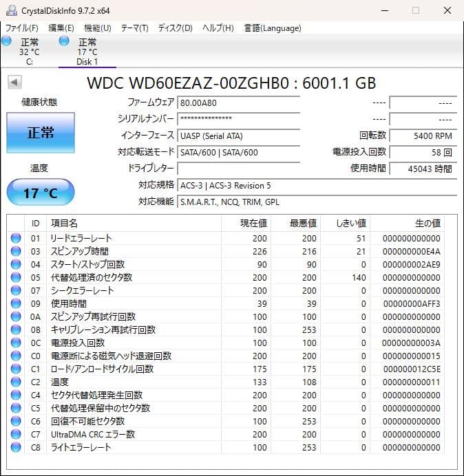464x476 pixels.
Task: Click status orb for ID 09 power-on hours
Action: pos(16,303)
